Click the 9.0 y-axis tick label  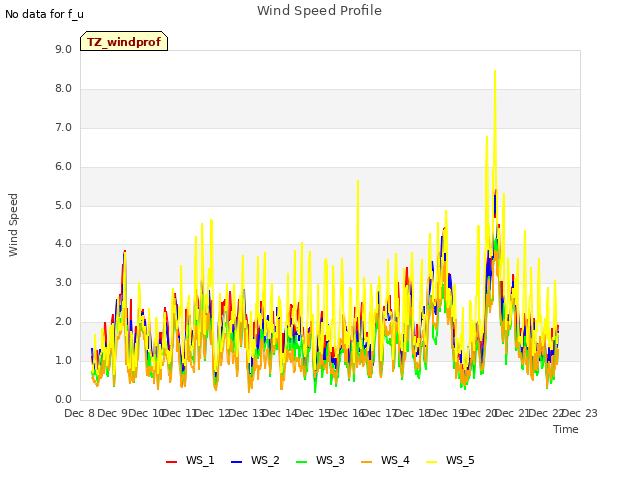point(63,49)
